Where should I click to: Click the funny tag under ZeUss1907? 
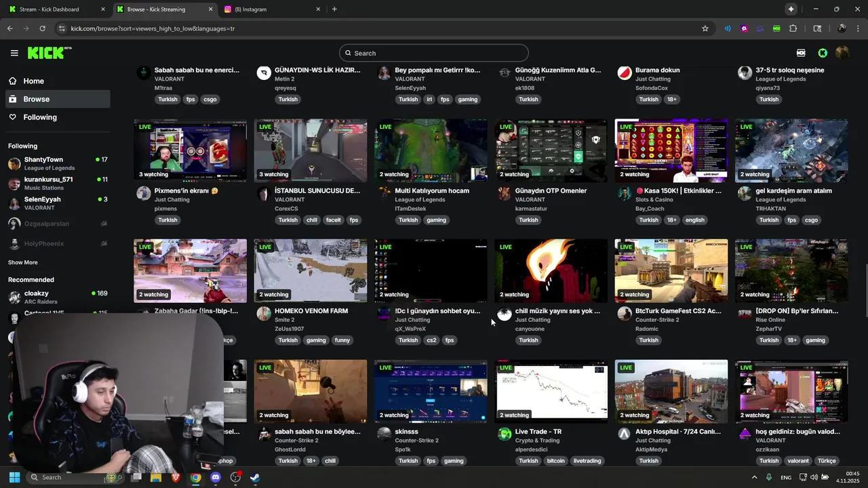pyautogui.click(x=342, y=340)
